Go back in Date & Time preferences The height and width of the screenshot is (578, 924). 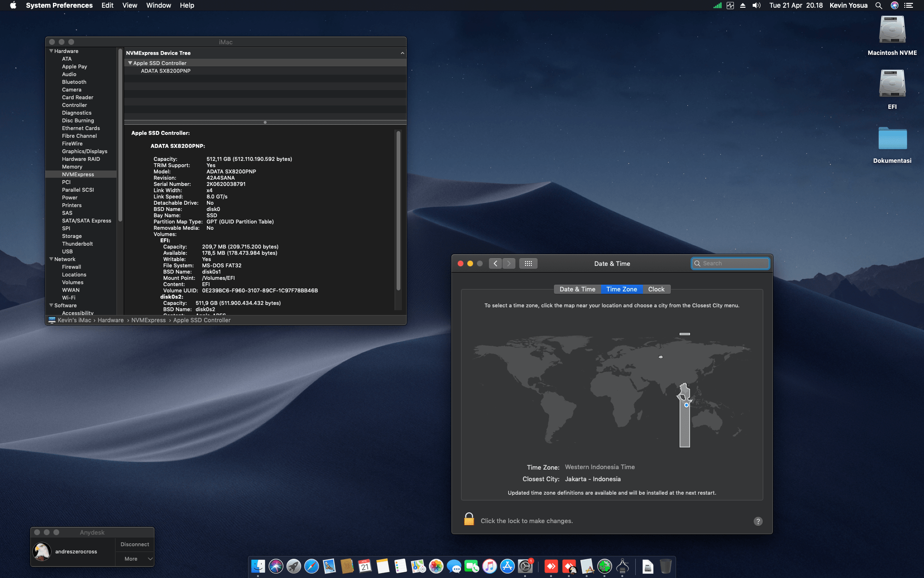pyautogui.click(x=495, y=263)
